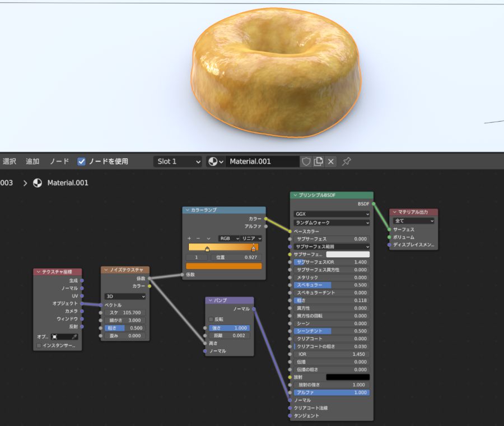Enable インスタンサー checkbox in Texture Coordinate node

39,346
